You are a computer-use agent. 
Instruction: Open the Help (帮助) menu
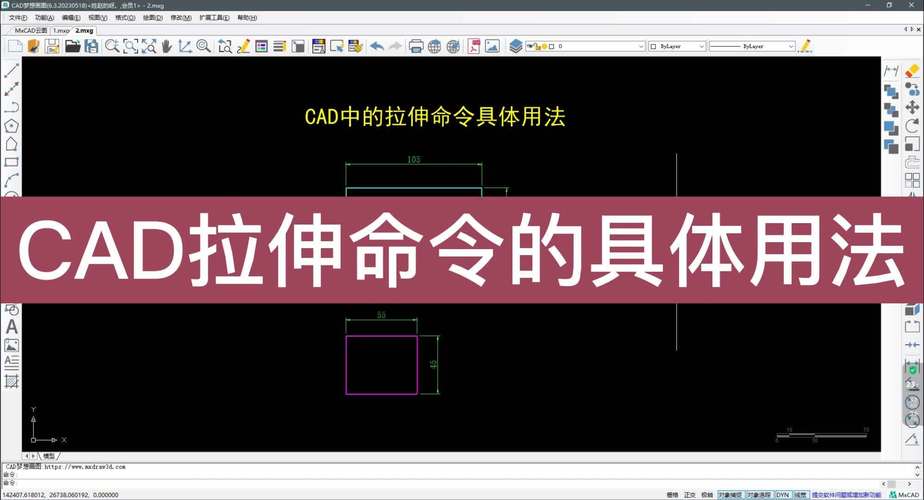pos(247,18)
